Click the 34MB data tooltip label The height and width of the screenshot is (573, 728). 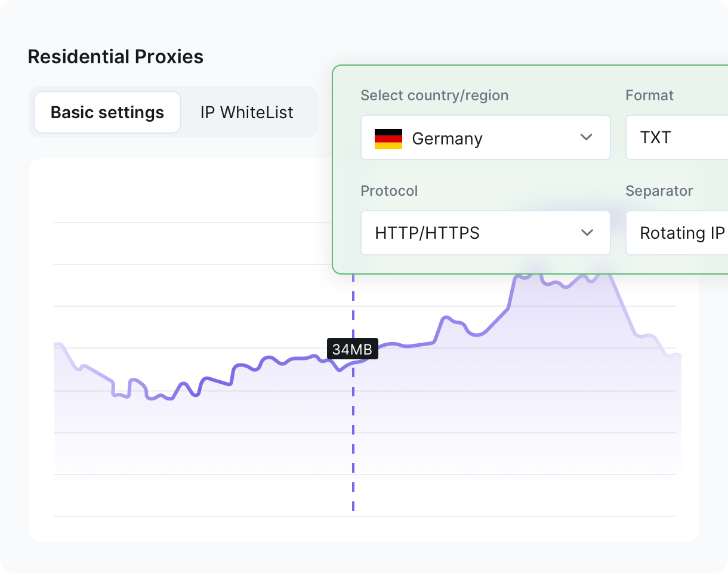click(353, 350)
